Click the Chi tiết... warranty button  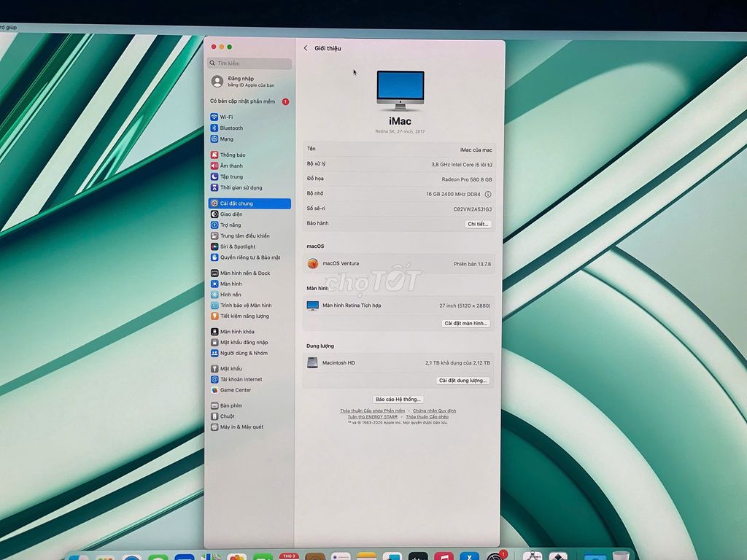(x=478, y=224)
